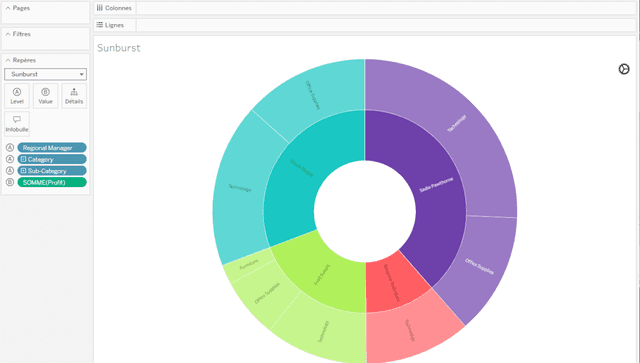Screen dimensions: 640x363
Task: Click the Level icon beside Regional Manager
Action: (10, 147)
